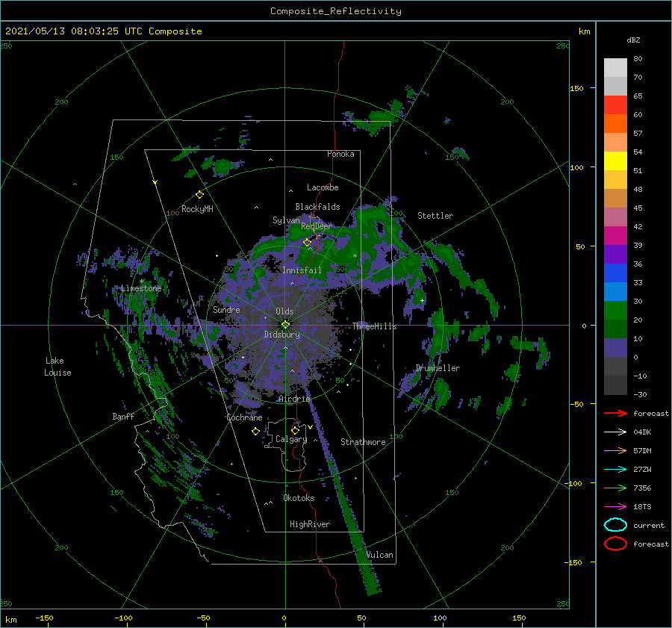Click the Vulcan label

380,555
